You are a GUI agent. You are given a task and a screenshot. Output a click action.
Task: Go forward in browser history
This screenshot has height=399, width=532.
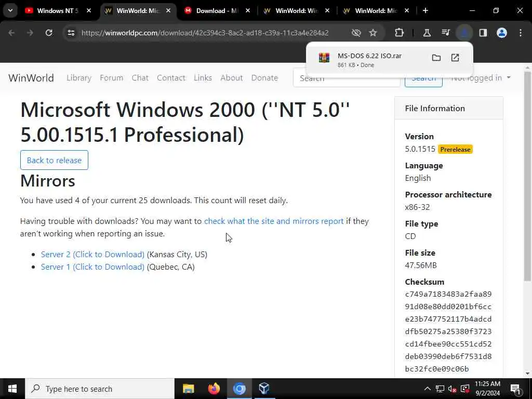pyautogui.click(x=30, y=33)
